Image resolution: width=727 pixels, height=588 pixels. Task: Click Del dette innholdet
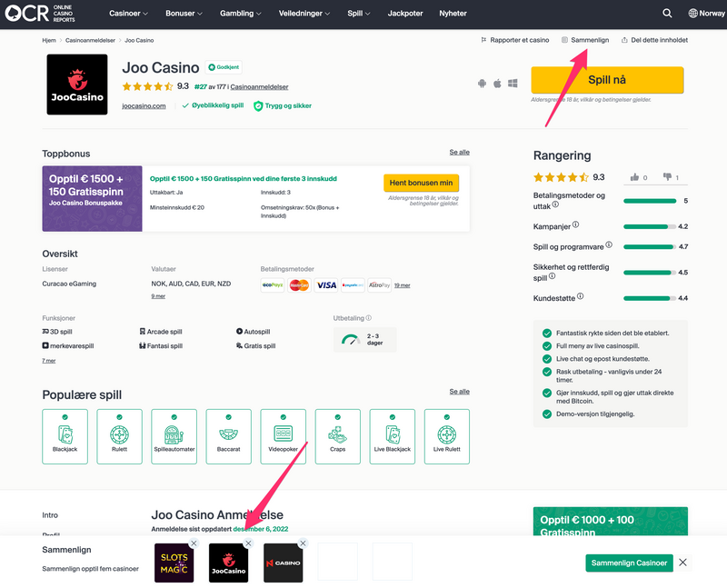click(654, 40)
